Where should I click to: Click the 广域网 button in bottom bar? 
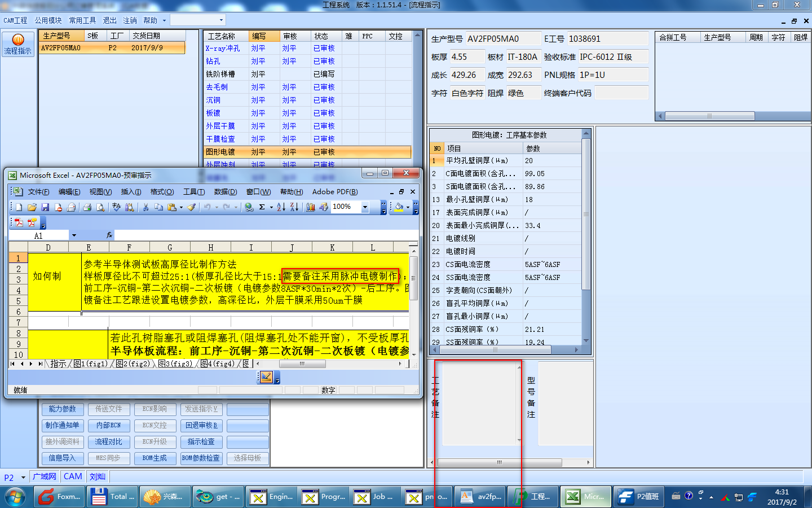(45, 476)
